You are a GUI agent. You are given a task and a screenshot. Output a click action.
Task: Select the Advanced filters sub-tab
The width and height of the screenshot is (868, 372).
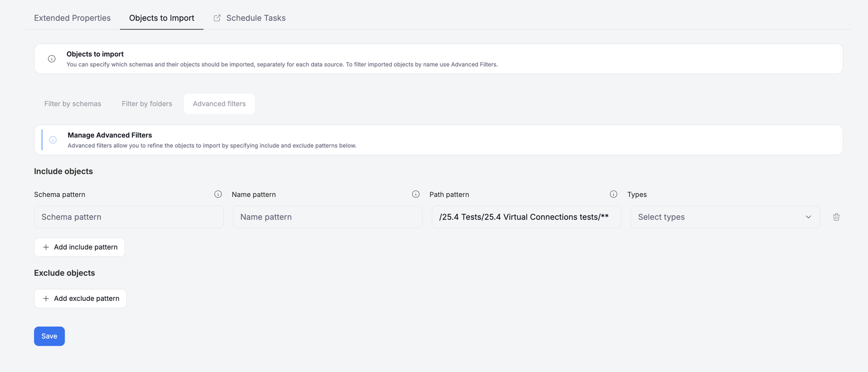click(219, 104)
